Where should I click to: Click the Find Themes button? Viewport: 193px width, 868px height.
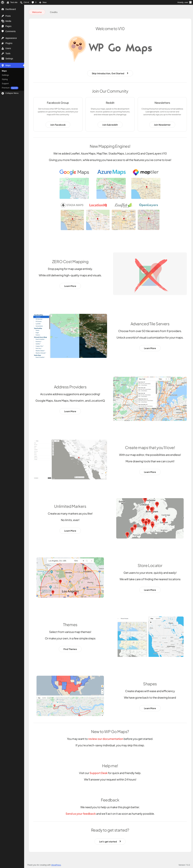pyautogui.click(x=70, y=649)
